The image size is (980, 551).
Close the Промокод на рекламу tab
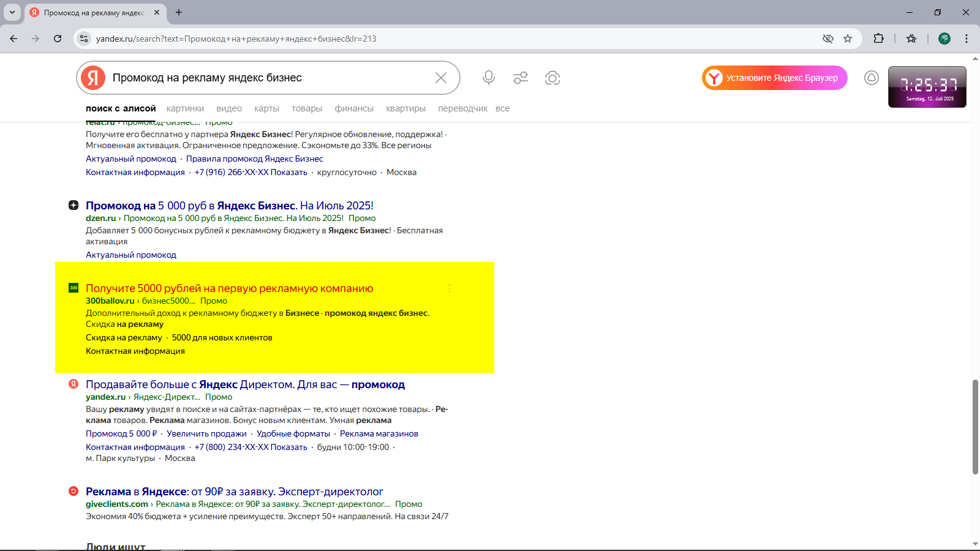[x=157, y=12]
